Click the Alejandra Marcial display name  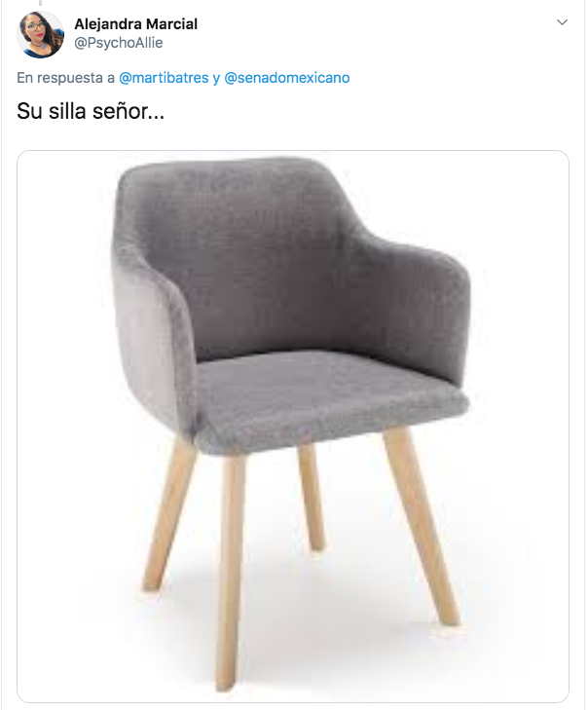click(135, 23)
